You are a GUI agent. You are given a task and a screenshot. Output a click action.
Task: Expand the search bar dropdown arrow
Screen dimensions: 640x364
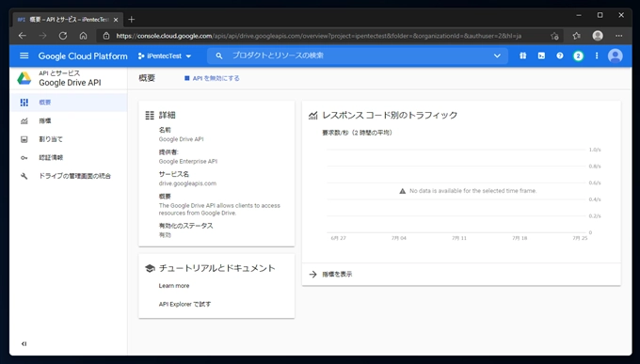pos(497,55)
